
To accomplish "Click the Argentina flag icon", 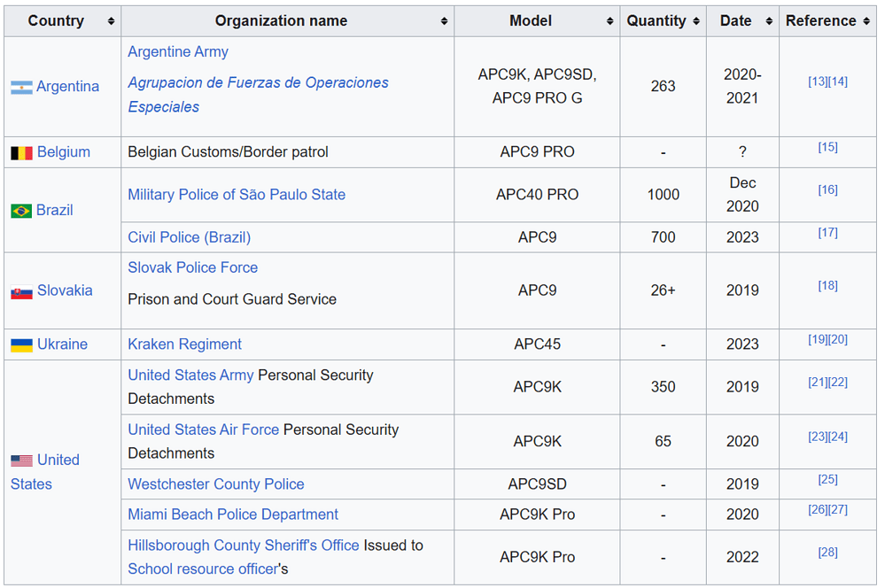I will 21,88.
